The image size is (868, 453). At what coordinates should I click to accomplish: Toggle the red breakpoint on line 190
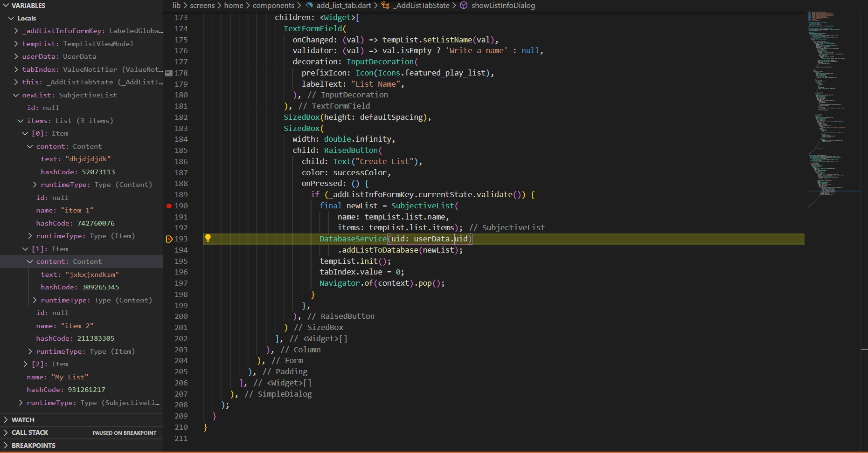click(169, 206)
